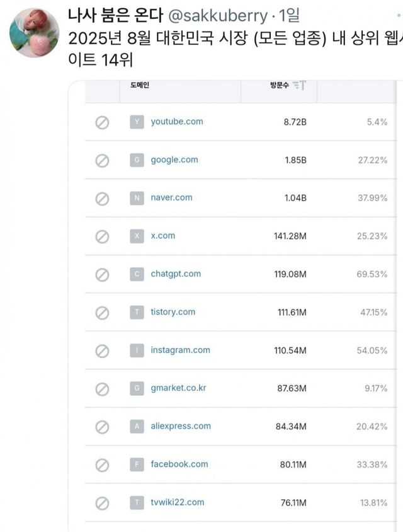The width and height of the screenshot is (403, 532).
Task: Open the tistory.com domain link
Action: [x=173, y=312]
